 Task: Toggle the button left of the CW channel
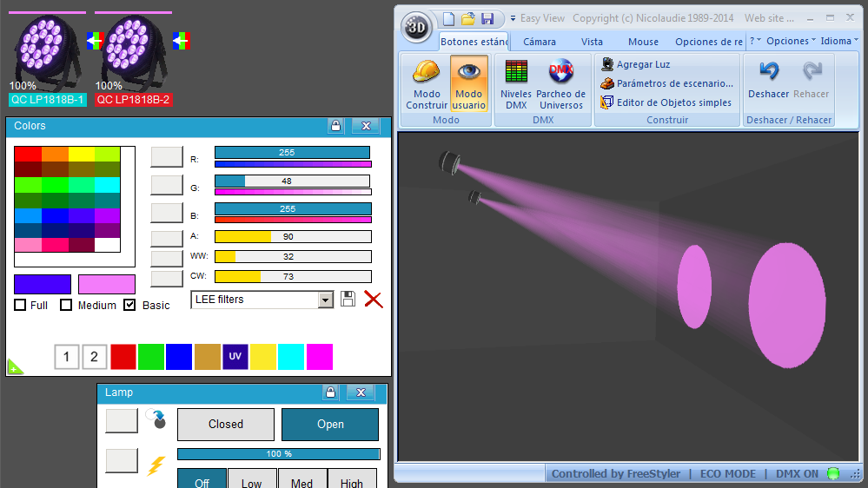pos(167,279)
